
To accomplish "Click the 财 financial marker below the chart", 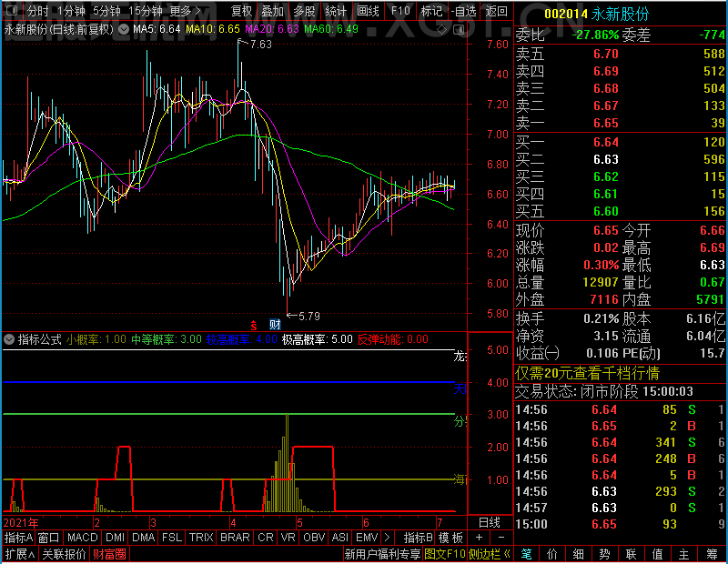I will (275, 325).
